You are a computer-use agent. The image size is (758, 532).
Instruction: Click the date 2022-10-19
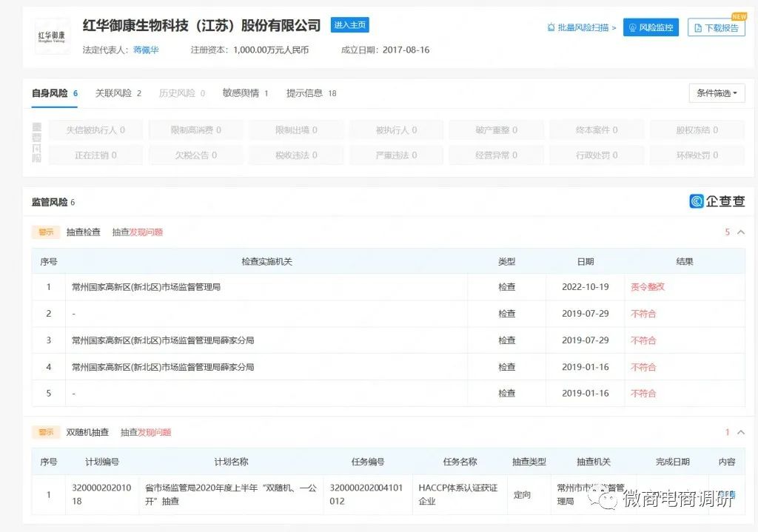click(x=586, y=287)
